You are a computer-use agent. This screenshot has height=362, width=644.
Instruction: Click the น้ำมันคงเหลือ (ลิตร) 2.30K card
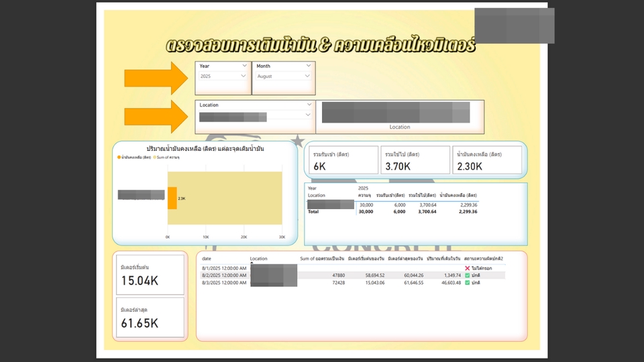(487, 160)
